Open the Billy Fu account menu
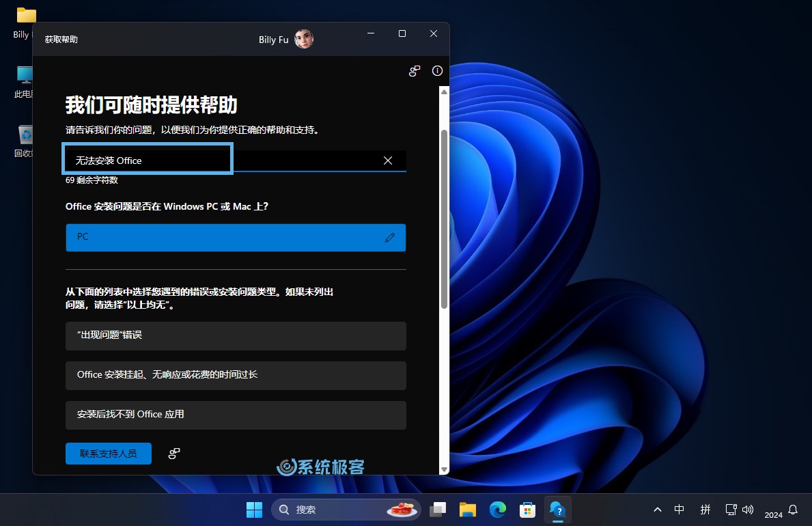 (x=285, y=39)
